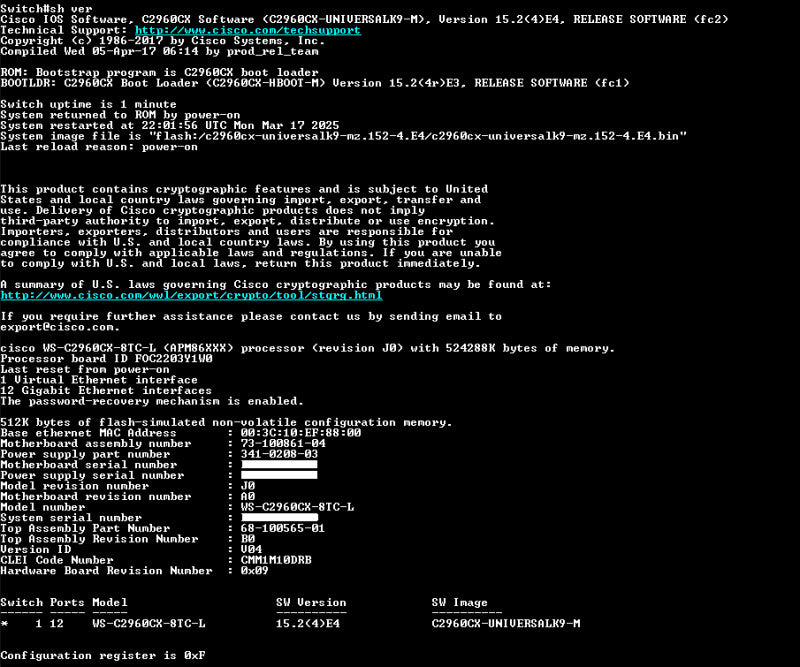Click the '512K bytes of flash-simulated' memory line
The width and height of the screenshot is (800, 667).
point(226,423)
